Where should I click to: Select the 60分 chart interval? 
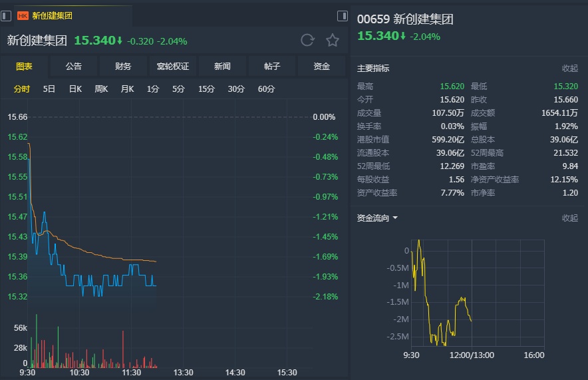266,89
